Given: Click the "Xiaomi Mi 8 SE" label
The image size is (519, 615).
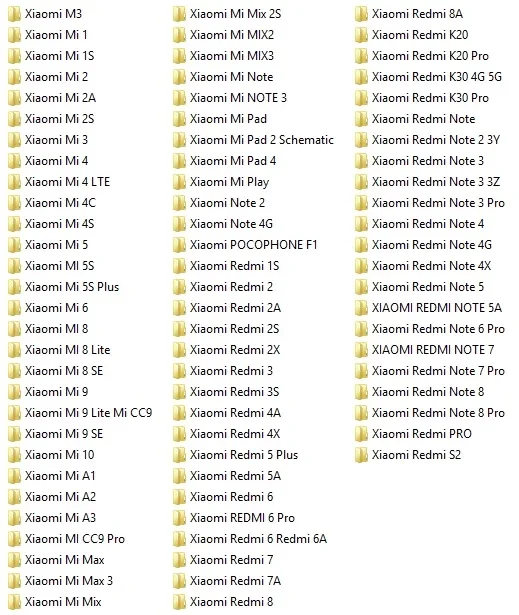Looking at the screenshot, I should [64, 371].
